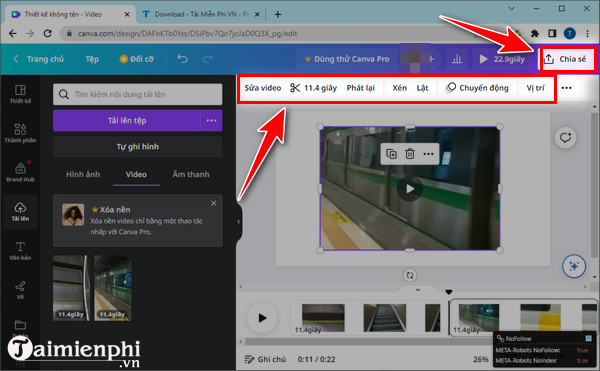Viewport: 600px width, 371px height.
Task: Open Chuyển động animation option
Action: click(477, 88)
